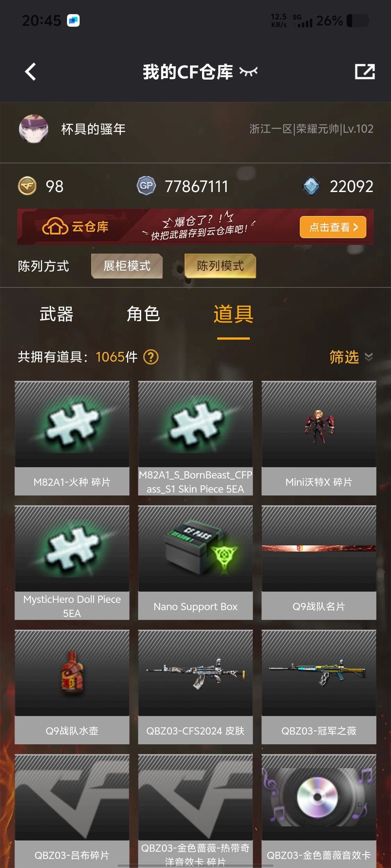The image size is (391, 868).
Task: Switch to the 武器 tab
Action: click(56, 314)
